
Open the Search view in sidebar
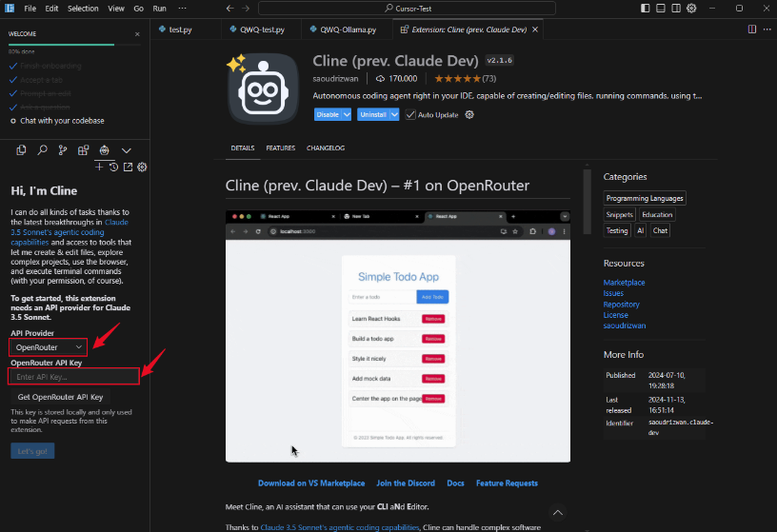tap(42, 150)
